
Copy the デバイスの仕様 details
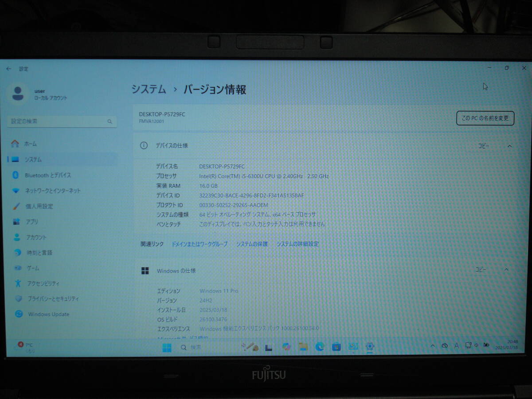(x=483, y=146)
